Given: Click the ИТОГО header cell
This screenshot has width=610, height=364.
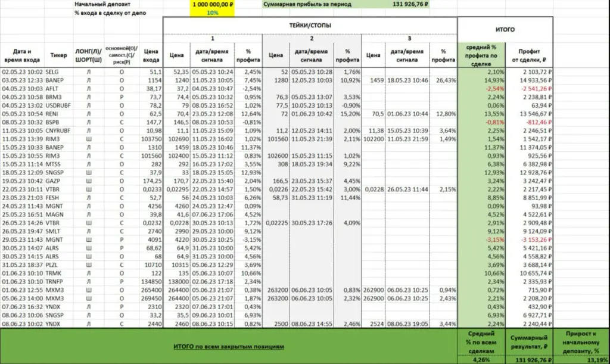Looking at the screenshot, I should click(505, 30).
